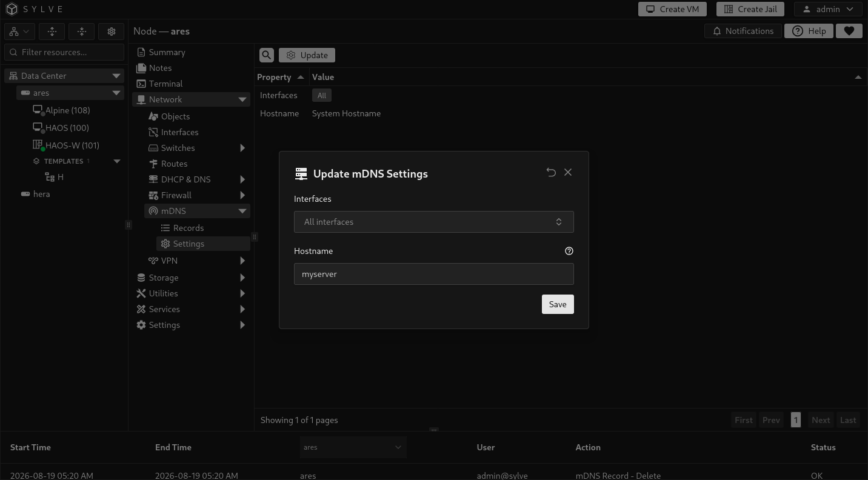Collapse the mDNS submenu arrow
This screenshot has height=480, width=868.
pos(242,211)
